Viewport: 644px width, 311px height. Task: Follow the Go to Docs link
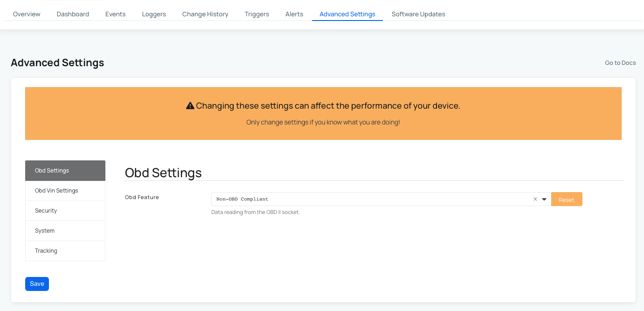620,62
